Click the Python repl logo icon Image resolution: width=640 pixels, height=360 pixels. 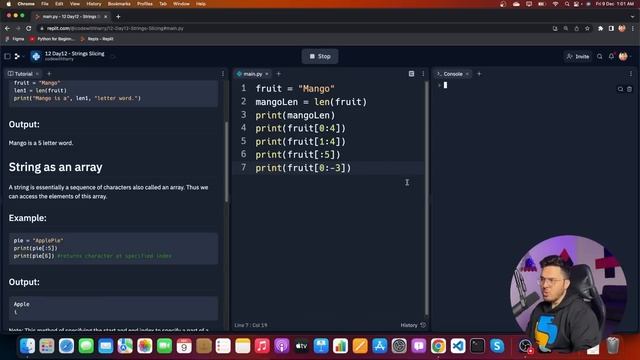coord(36,56)
